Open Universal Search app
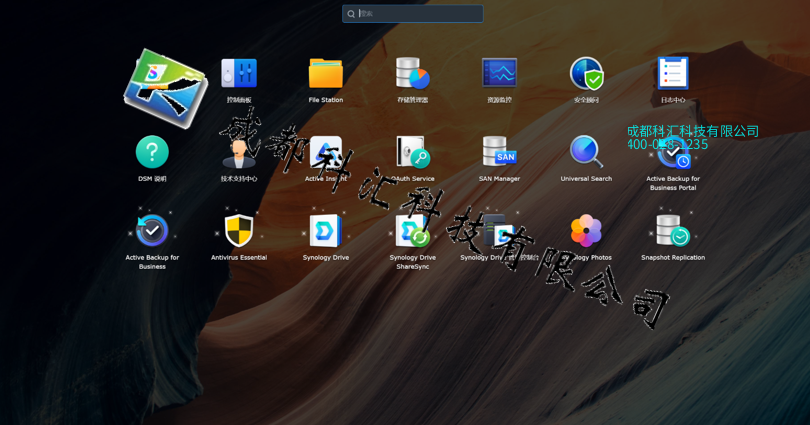Viewport: 810px width, 425px height. pos(586,152)
